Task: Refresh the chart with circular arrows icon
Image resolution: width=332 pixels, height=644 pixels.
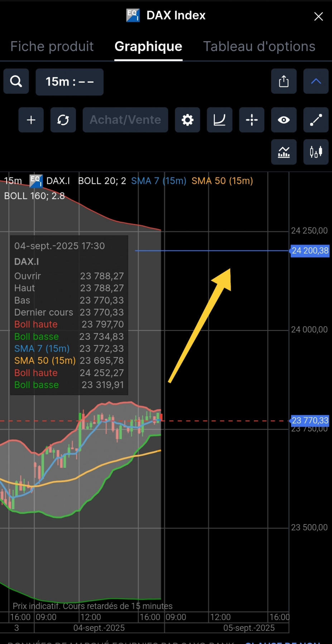Action: [63, 120]
